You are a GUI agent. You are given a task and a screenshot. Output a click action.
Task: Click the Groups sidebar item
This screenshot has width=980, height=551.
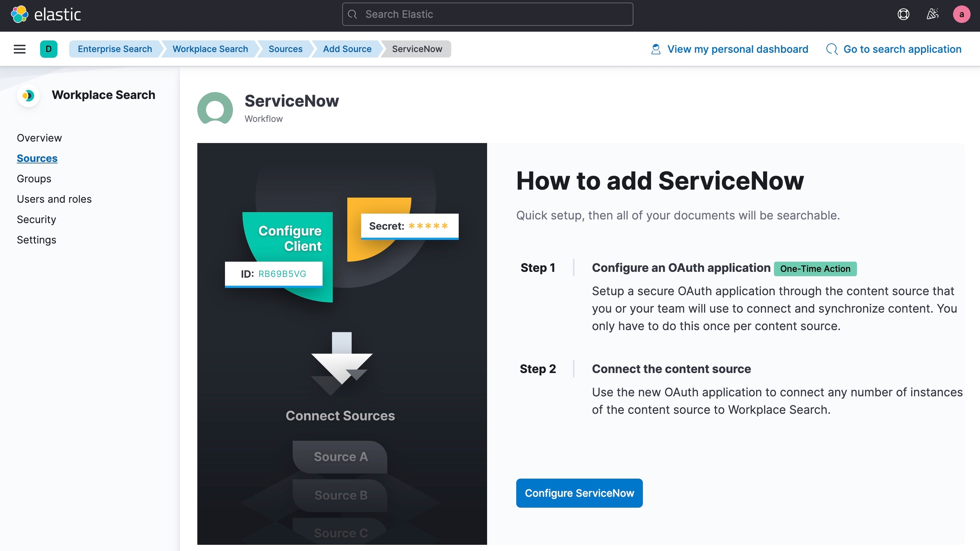point(33,179)
